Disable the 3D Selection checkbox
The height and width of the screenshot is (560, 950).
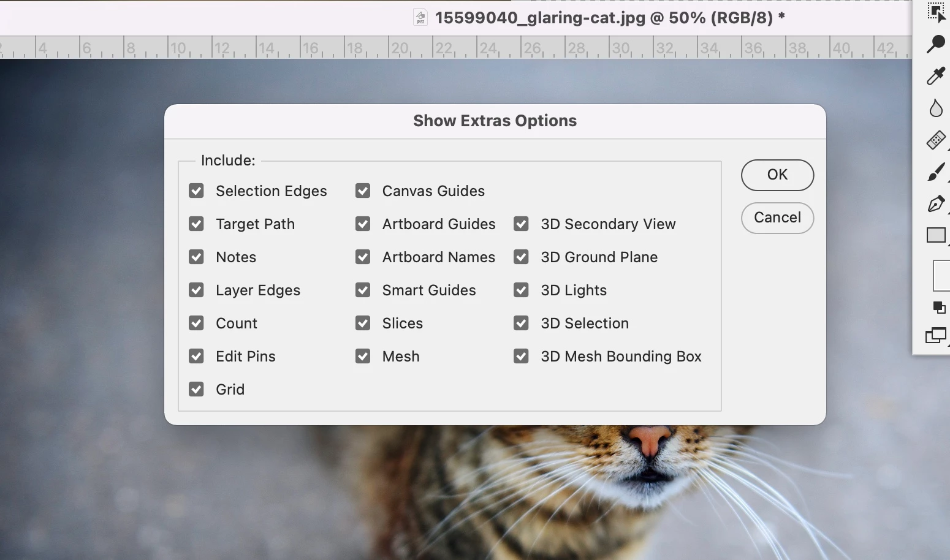[x=521, y=324]
